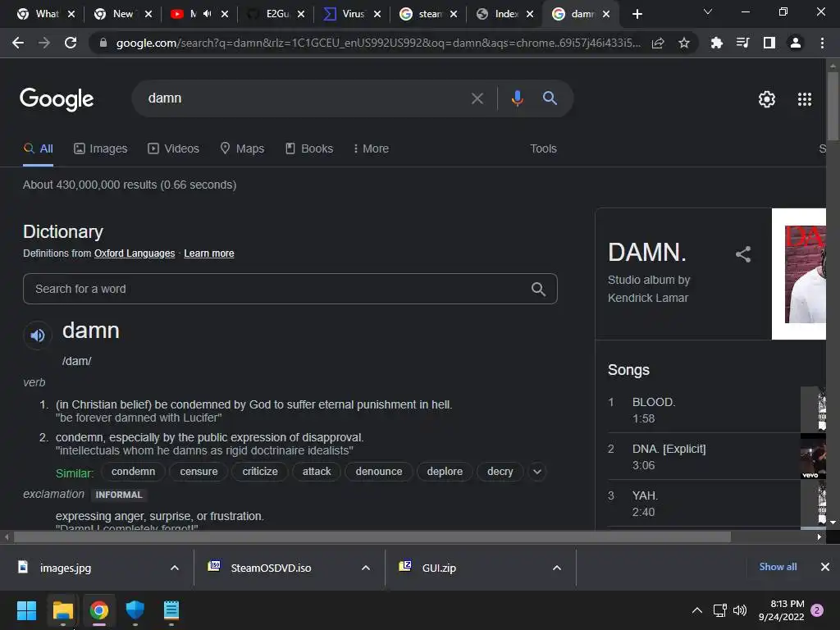
Task: Reload the current page
Action: tap(71, 43)
